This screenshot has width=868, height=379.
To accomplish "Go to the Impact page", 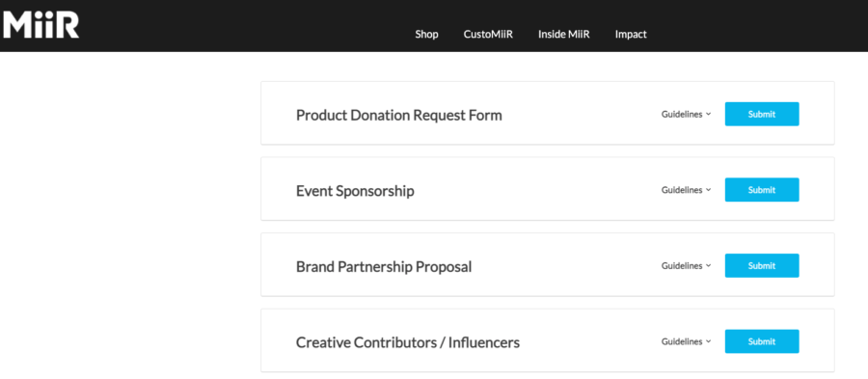I will pos(631,35).
